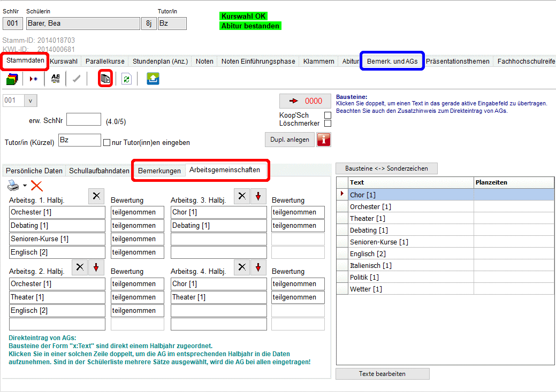Expand the Chor [1] row marker

(342, 195)
